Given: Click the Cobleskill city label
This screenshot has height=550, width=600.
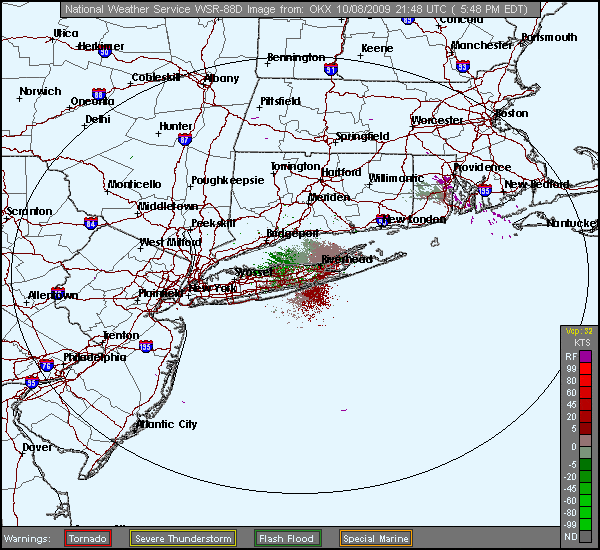Looking at the screenshot, I should click(156, 78).
